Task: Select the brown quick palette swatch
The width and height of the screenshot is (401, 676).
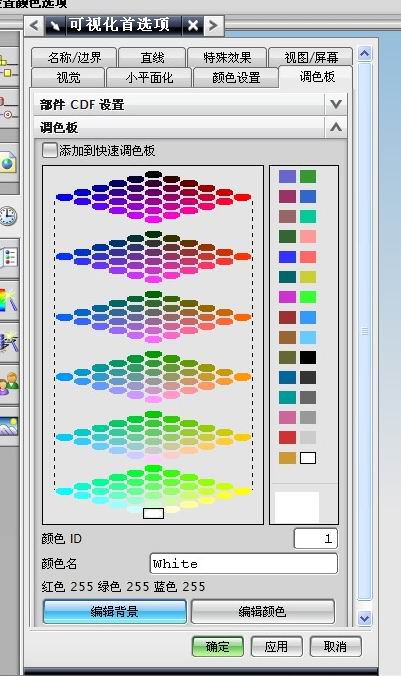Action: pos(287,337)
